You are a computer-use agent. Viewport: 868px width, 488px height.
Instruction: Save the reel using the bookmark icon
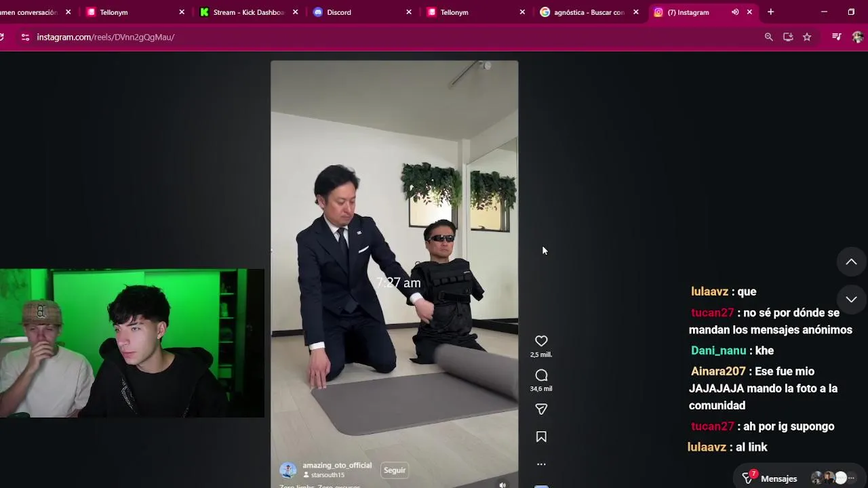541,437
